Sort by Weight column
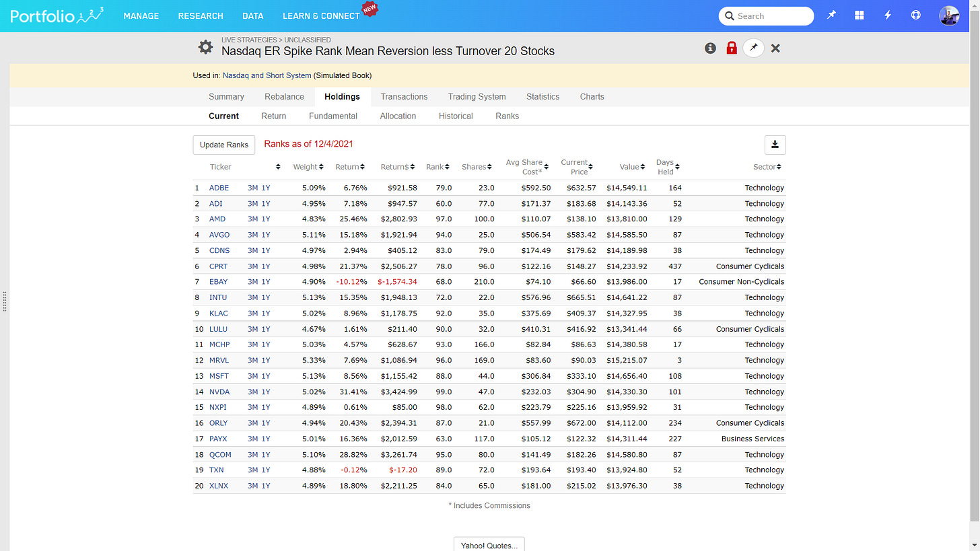 click(x=308, y=167)
